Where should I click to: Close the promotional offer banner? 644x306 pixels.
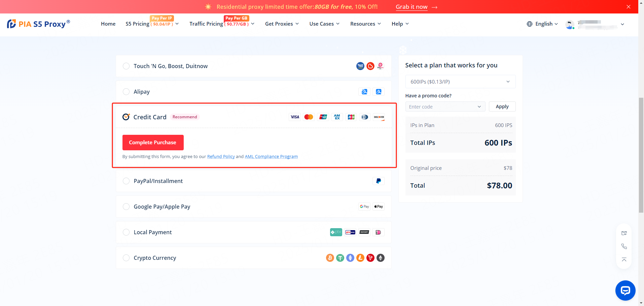tap(628, 7)
